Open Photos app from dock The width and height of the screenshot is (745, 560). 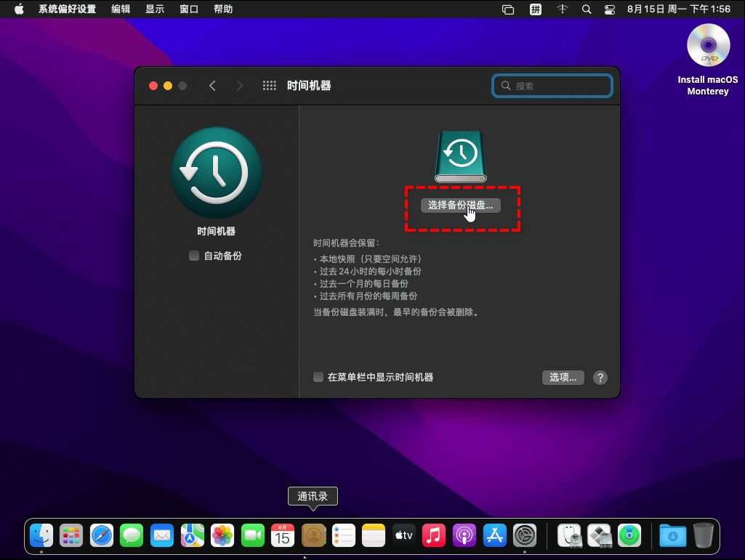pos(222,536)
